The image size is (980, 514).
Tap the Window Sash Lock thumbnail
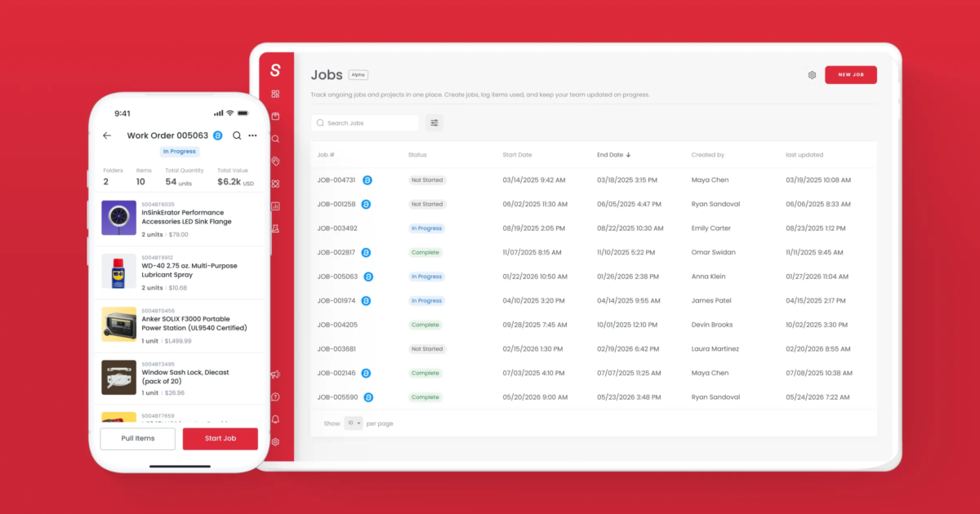118,377
